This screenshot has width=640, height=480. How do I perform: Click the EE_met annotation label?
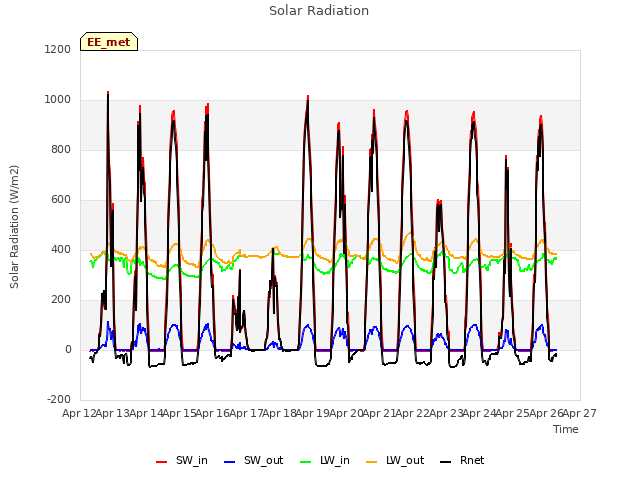[x=109, y=42]
